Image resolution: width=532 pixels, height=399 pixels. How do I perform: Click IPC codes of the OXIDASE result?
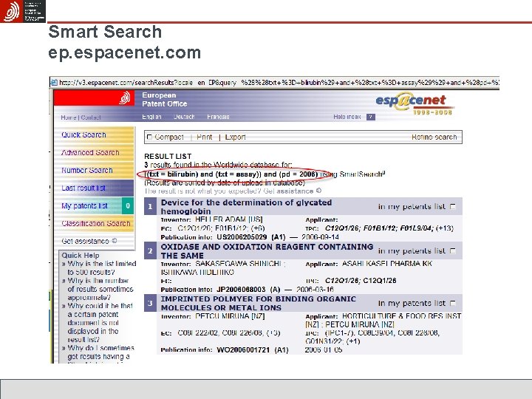point(361,281)
